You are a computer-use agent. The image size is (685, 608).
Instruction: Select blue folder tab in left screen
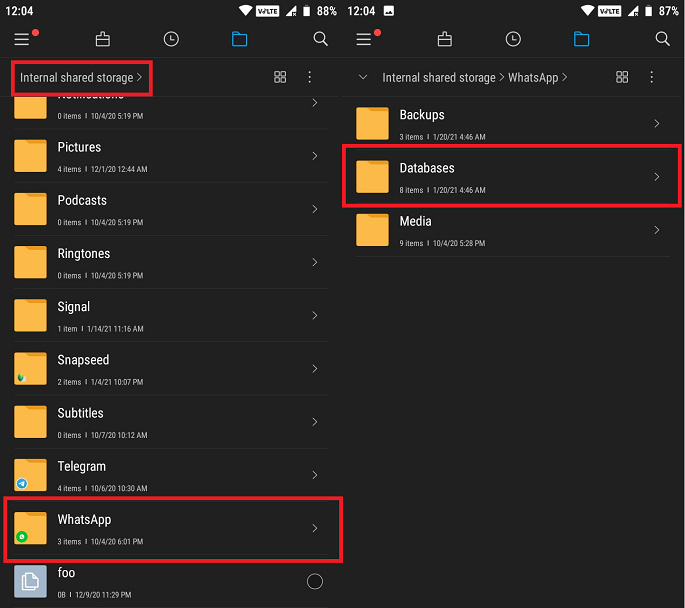tap(239, 39)
